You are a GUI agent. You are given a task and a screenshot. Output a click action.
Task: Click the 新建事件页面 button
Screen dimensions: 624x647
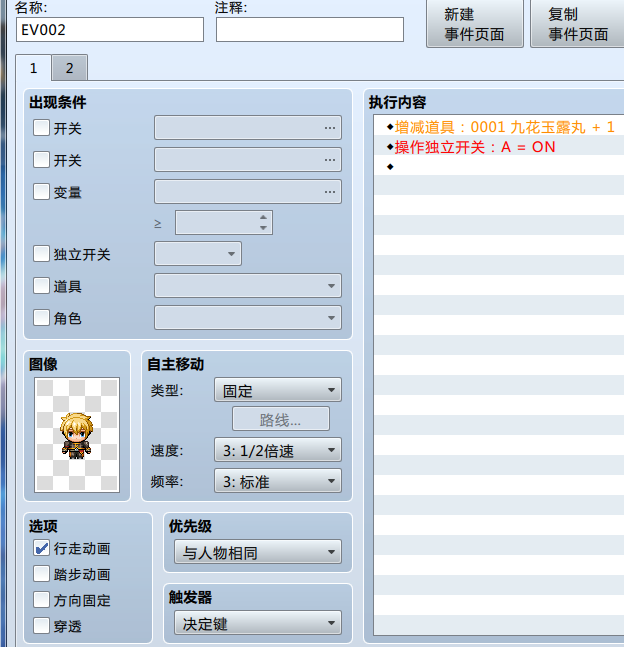[x=475, y=24]
